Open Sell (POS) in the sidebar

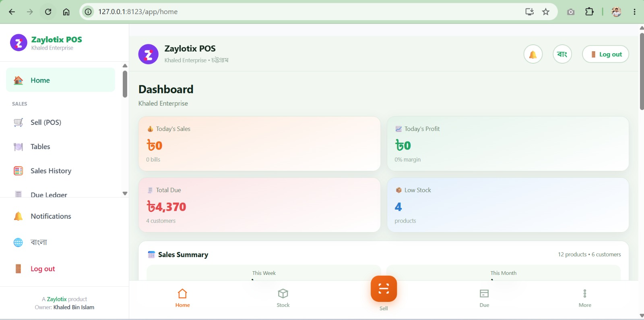(x=60, y=123)
